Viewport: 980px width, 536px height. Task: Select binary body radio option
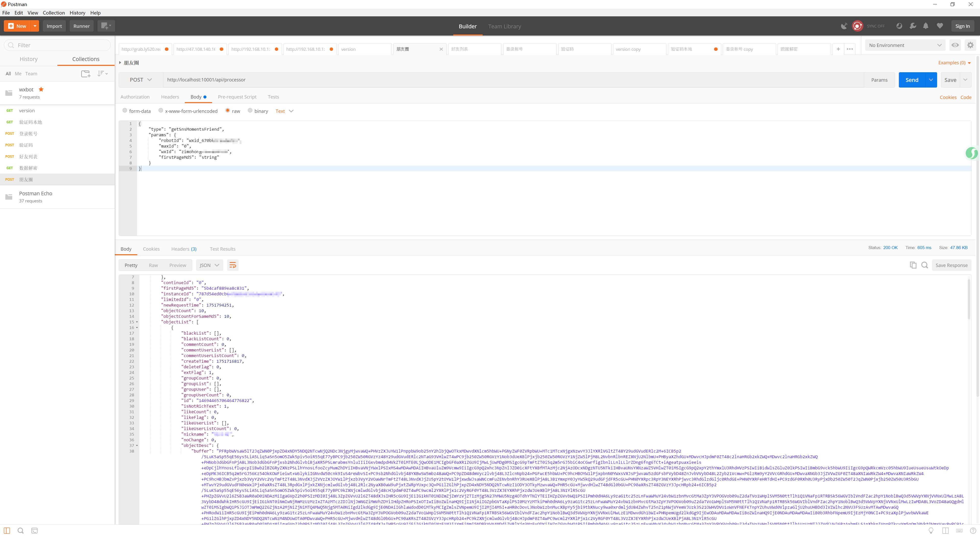click(250, 111)
